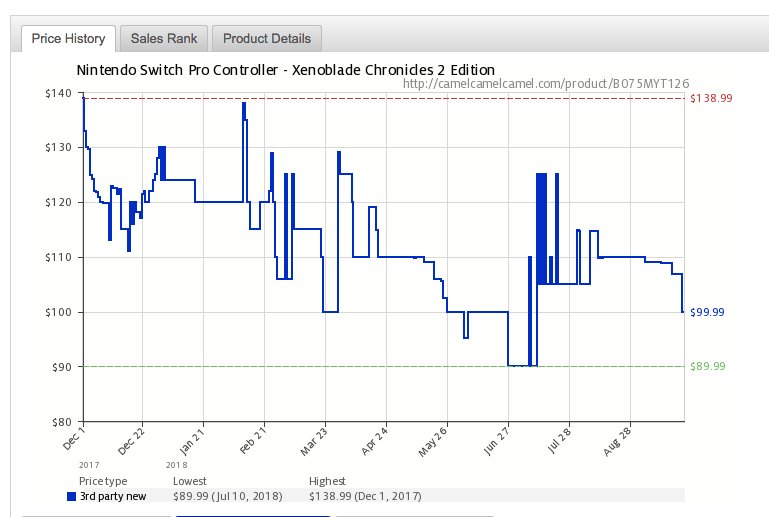Click the chart title about Xenoblade Chronicles 2 Edition
The height and width of the screenshot is (517, 769).
pos(285,70)
